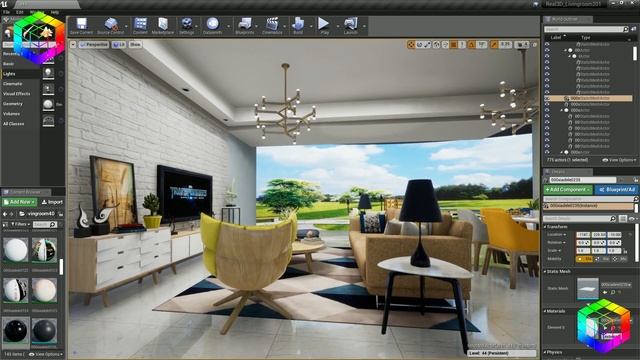Open the Help menu
This screenshot has height=360, width=640.
(x=54, y=12)
